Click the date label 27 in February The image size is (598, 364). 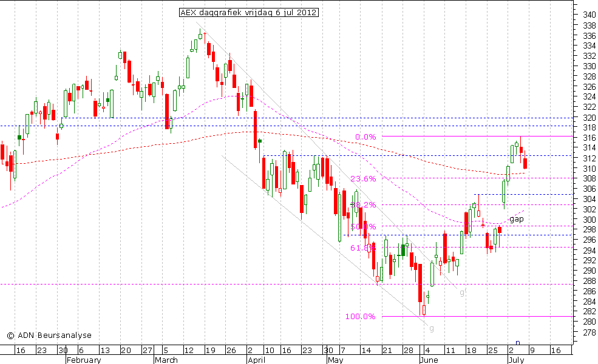(x=147, y=350)
